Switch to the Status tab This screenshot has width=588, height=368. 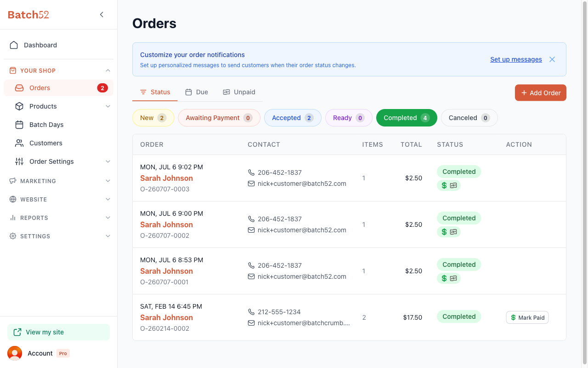click(155, 92)
